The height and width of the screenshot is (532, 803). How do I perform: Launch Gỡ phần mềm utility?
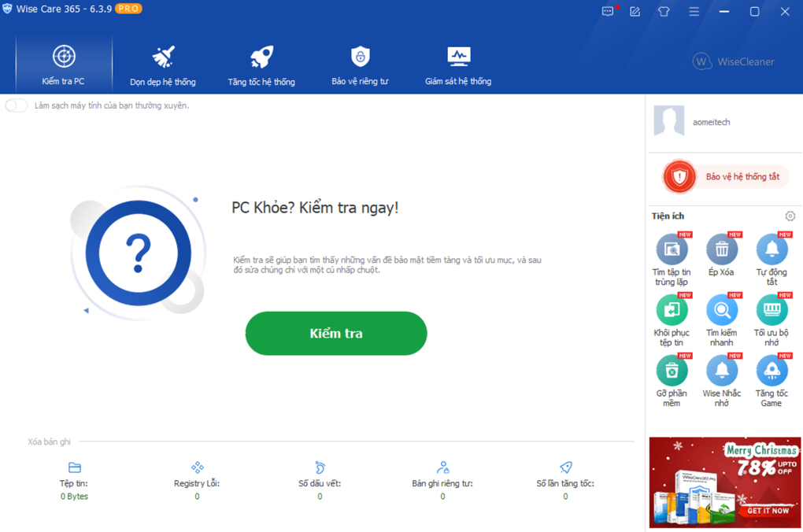672,380
